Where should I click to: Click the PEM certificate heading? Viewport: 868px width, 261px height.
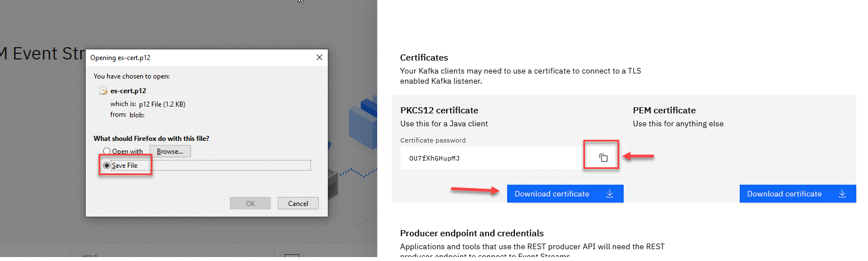[x=664, y=111]
